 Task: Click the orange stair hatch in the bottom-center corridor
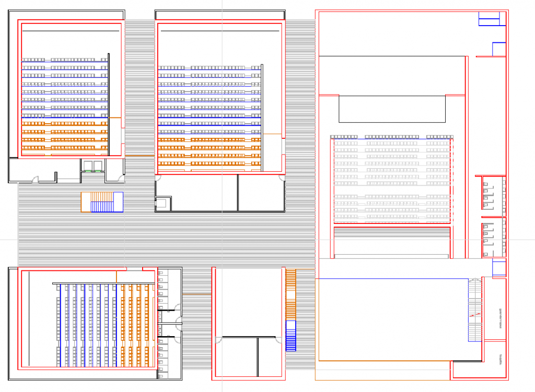coord(290,284)
